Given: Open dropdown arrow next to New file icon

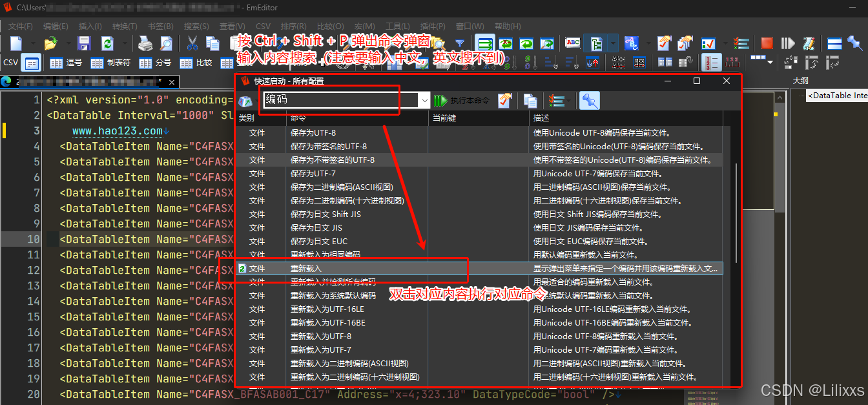Looking at the screenshot, I should [33, 44].
